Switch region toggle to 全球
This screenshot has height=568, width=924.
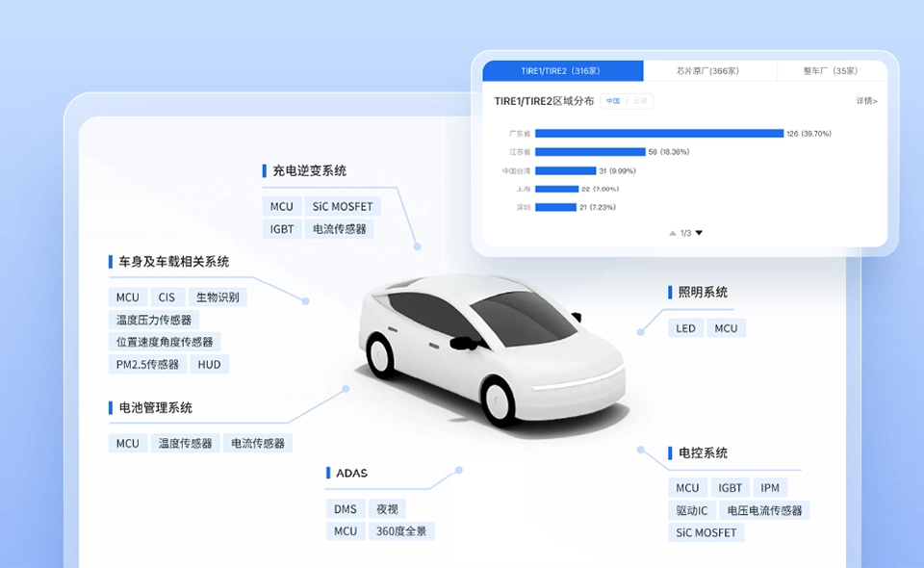[x=640, y=101]
